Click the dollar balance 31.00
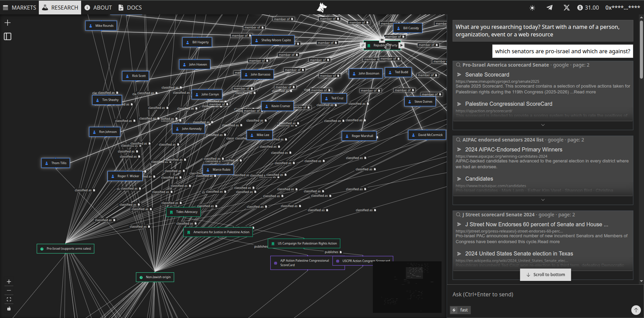The image size is (644, 318). point(588,8)
